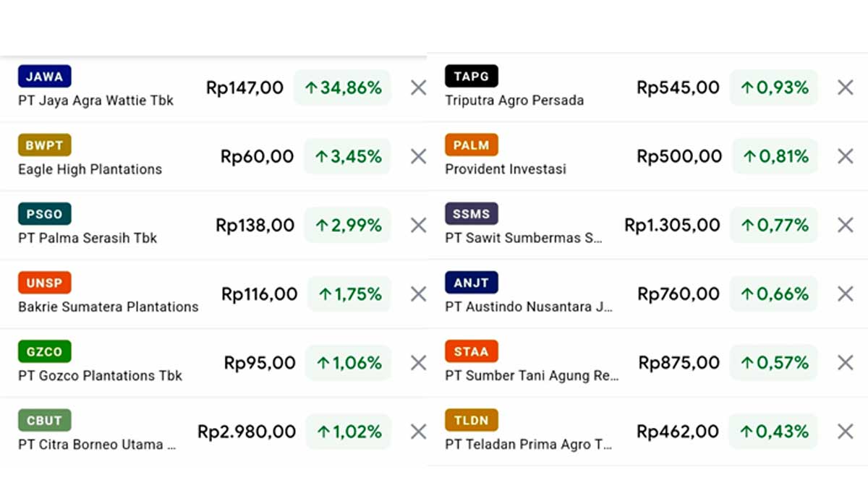Select the 0,93% change chip for TAPG
Screen dimensions: 868x488
click(x=773, y=87)
